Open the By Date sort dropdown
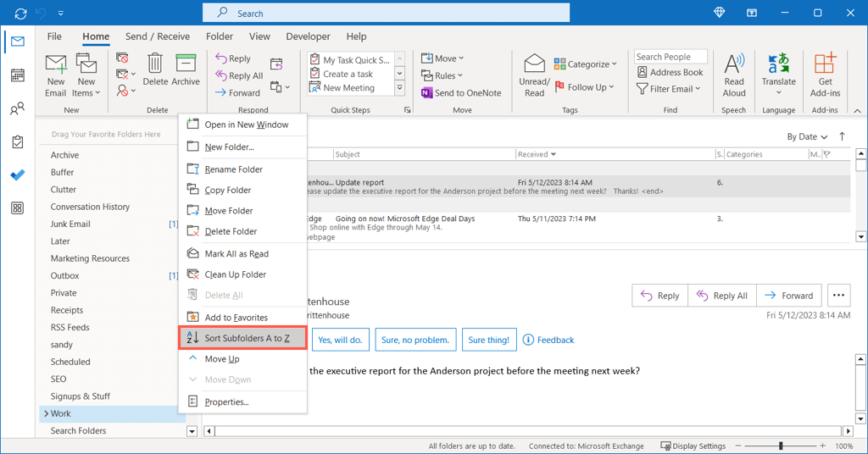Image resolution: width=868 pixels, height=454 pixels. tap(806, 136)
